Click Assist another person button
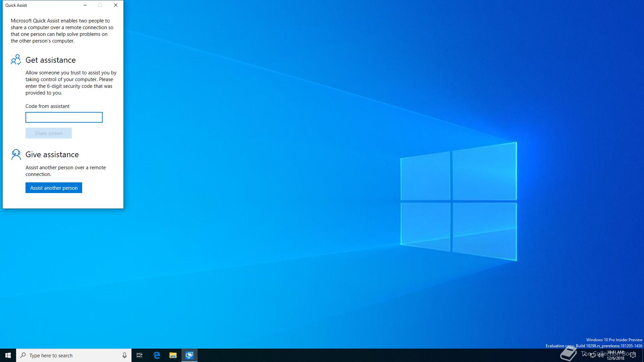The image size is (644, 362). pyautogui.click(x=54, y=188)
